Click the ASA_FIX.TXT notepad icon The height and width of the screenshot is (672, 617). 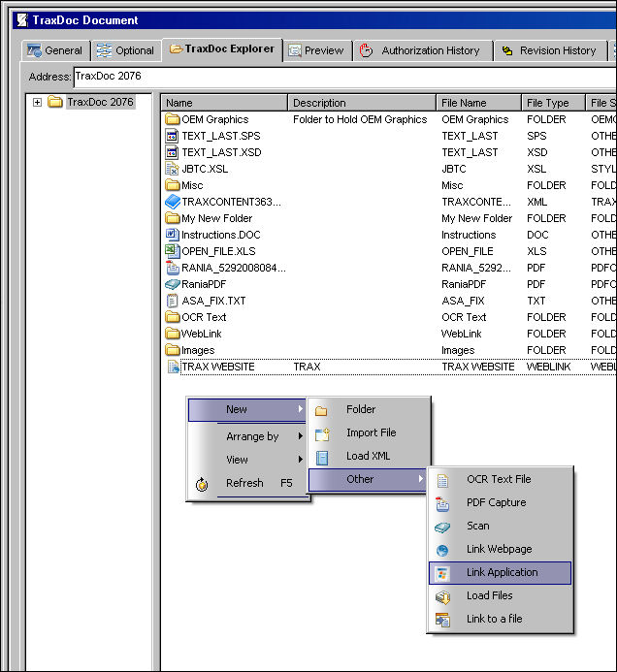172,301
